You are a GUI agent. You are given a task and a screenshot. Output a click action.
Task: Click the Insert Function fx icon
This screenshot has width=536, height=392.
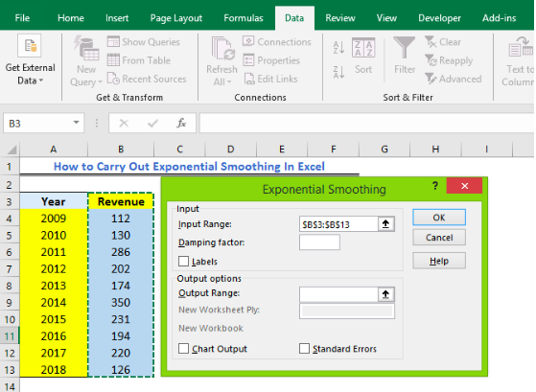(x=181, y=123)
